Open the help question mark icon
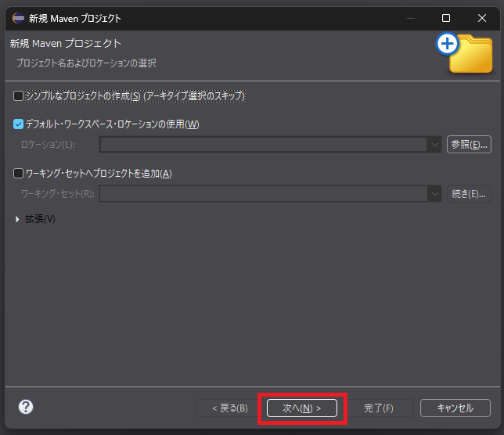The width and height of the screenshot is (504, 435). pyautogui.click(x=26, y=407)
